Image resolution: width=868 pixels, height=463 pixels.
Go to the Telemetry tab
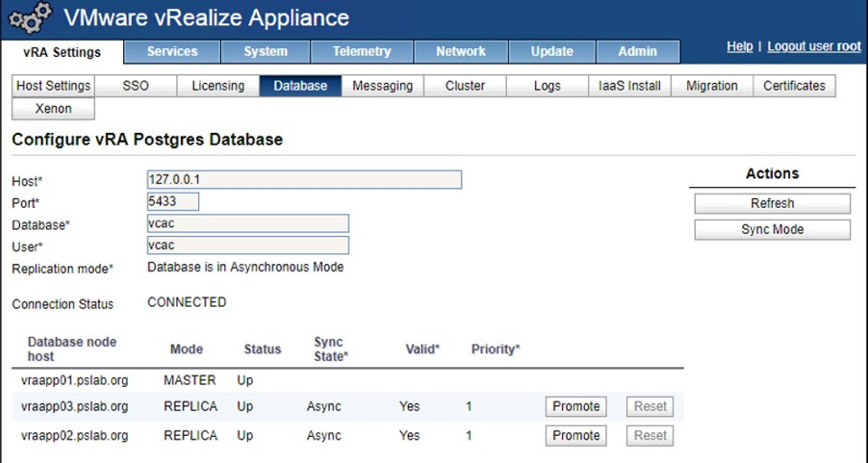point(362,52)
